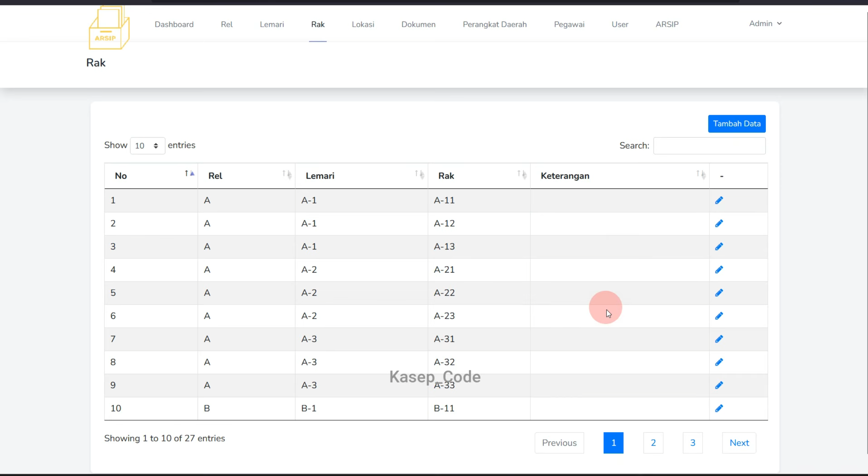Image resolution: width=868 pixels, height=476 pixels.
Task: Sort table by Rak column
Action: click(479, 176)
